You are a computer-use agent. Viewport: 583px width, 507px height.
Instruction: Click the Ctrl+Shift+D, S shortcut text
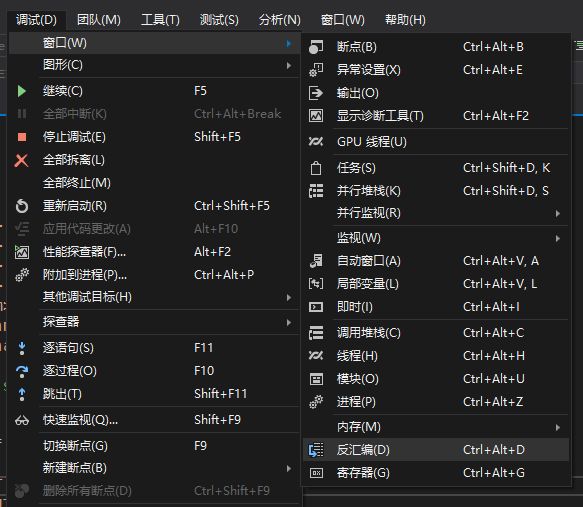pos(506,191)
